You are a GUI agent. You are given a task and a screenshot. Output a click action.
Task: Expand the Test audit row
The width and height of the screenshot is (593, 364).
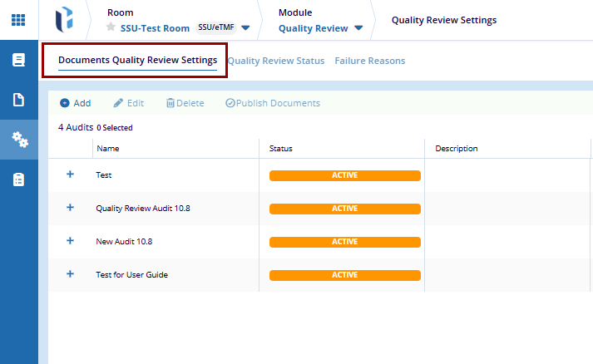click(70, 175)
